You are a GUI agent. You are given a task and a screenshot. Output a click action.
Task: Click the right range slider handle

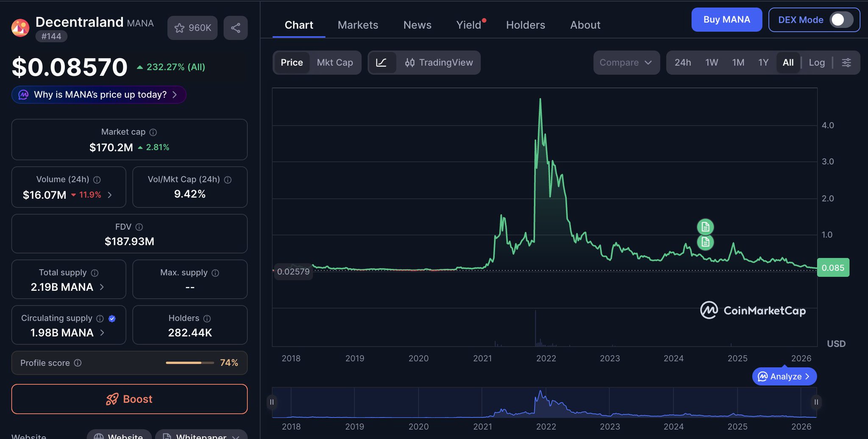click(x=816, y=402)
